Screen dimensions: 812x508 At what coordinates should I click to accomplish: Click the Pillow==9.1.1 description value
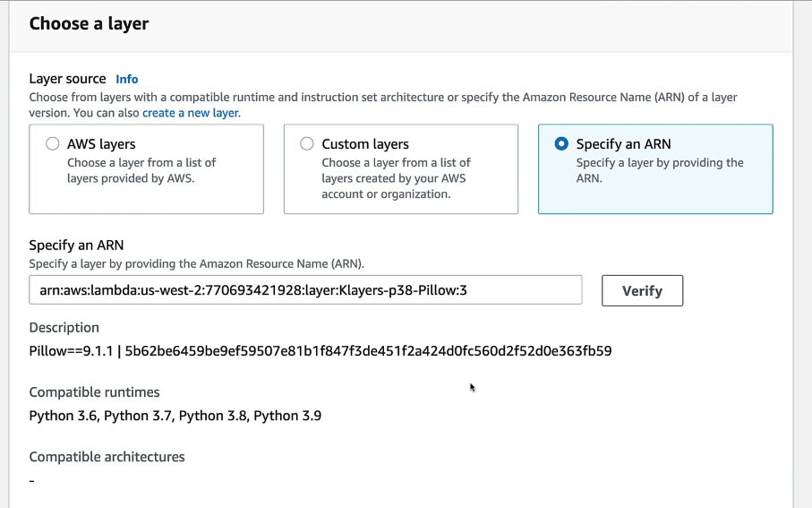(x=320, y=351)
